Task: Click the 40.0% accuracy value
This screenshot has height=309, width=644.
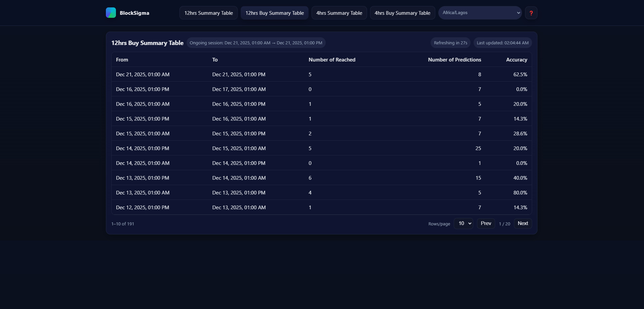Action: click(520, 178)
